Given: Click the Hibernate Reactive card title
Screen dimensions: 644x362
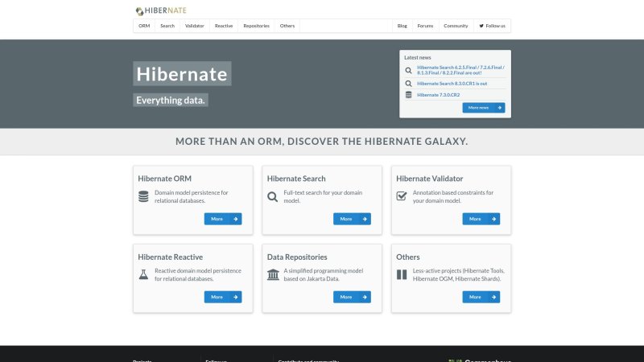Looking at the screenshot, I should [x=171, y=257].
